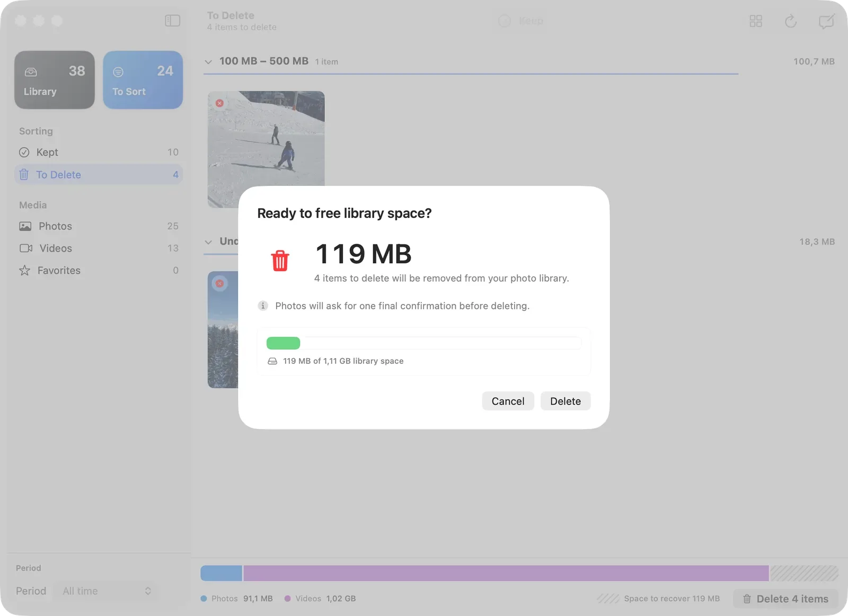Collapse the second size group chevron
The height and width of the screenshot is (616, 848).
pyautogui.click(x=208, y=242)
